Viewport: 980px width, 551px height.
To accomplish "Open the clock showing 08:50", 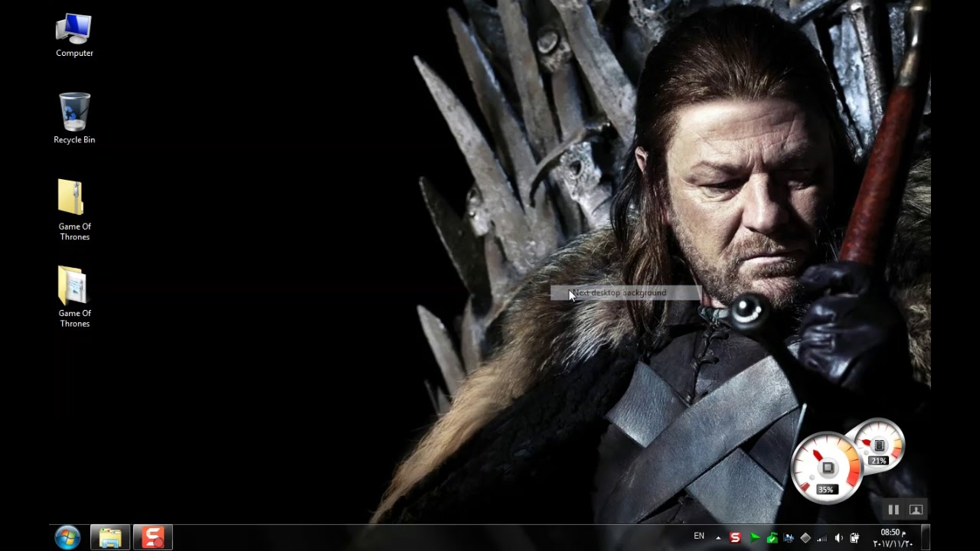I will [x=893, y=538].
